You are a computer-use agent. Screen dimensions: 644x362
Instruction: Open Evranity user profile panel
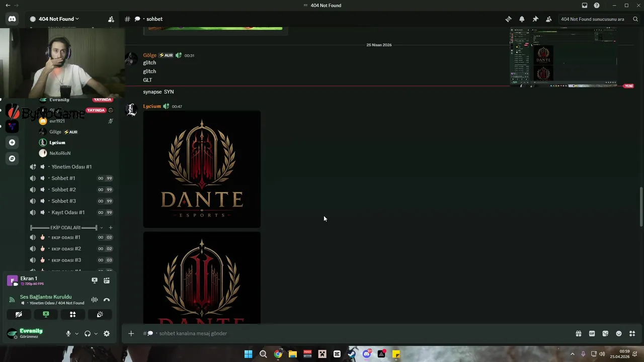31,333
